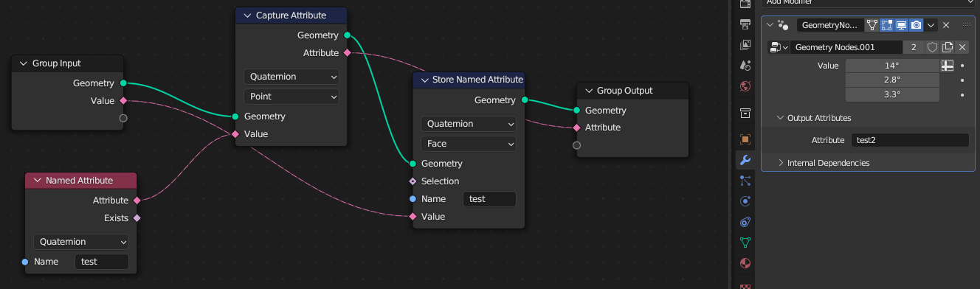Open the Output properties tab
The height and width of the screenshot is (289, 980).
point(745,24)
